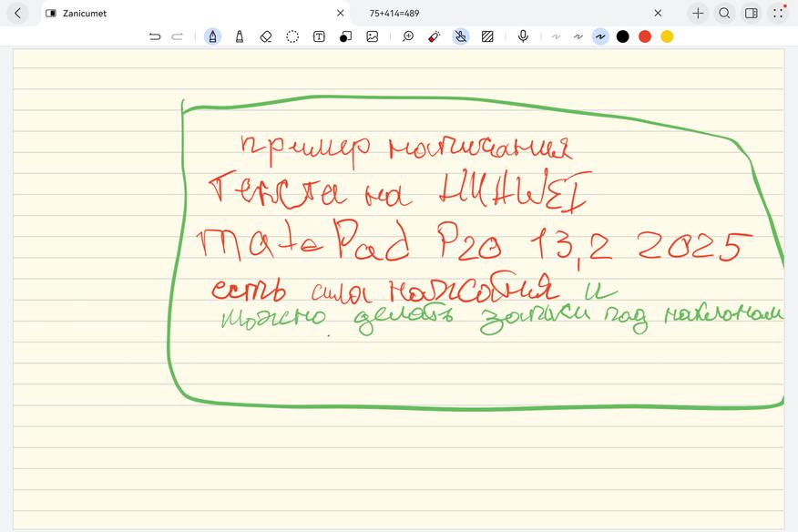Select the eraser tool
The image size is (798, 532).
click(x=266, y=36)
